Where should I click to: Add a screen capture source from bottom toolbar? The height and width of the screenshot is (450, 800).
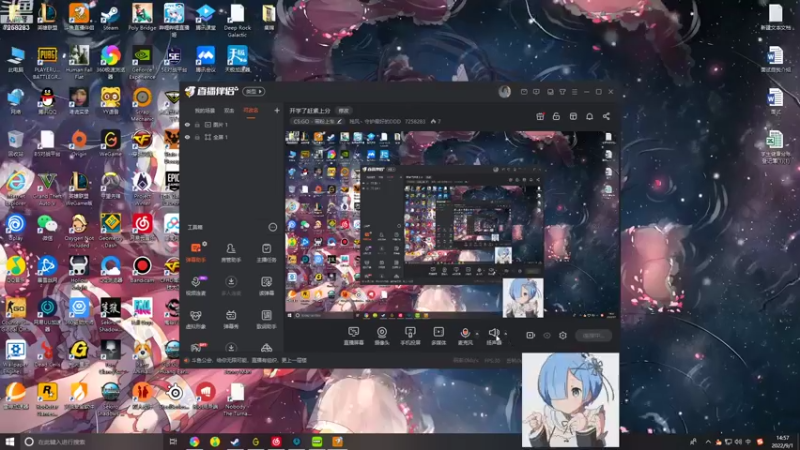click(x=354, y=336)
